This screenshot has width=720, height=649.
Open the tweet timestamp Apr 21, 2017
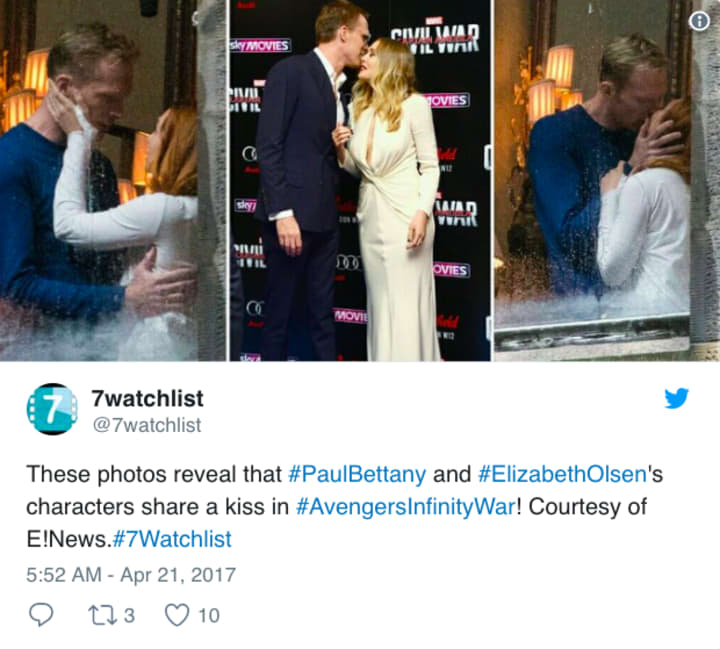[x=131, y=575]
